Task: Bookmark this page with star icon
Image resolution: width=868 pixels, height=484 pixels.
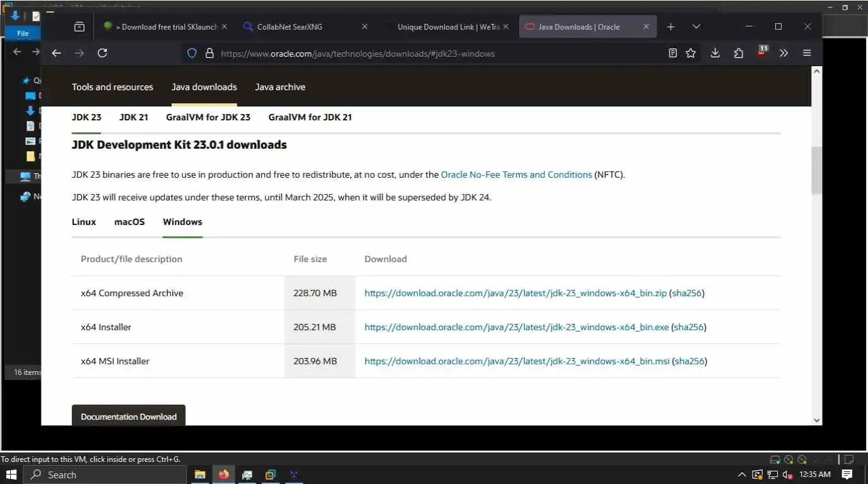Action: (691, 54)
